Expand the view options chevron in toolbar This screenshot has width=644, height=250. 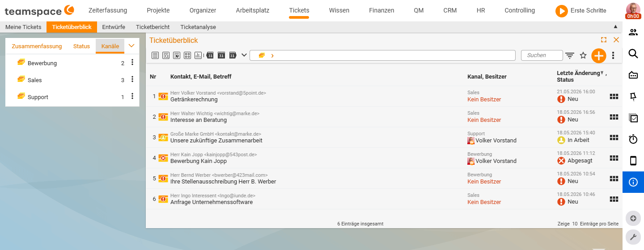244,55
